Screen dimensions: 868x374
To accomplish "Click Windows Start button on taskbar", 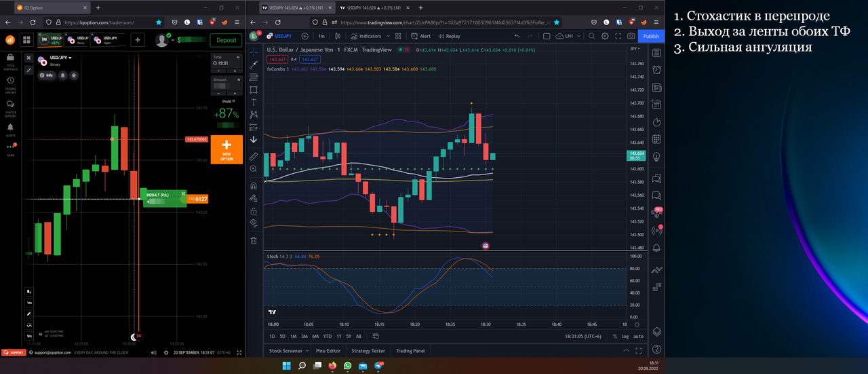I will (x=287, y=366).
